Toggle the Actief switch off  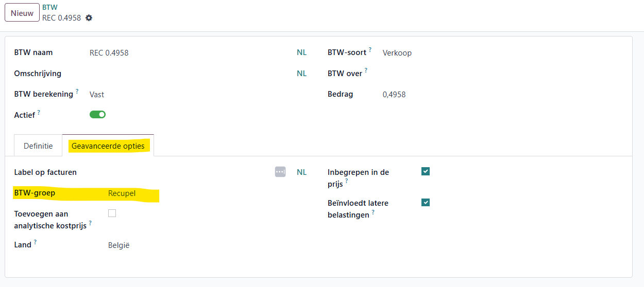97,115
